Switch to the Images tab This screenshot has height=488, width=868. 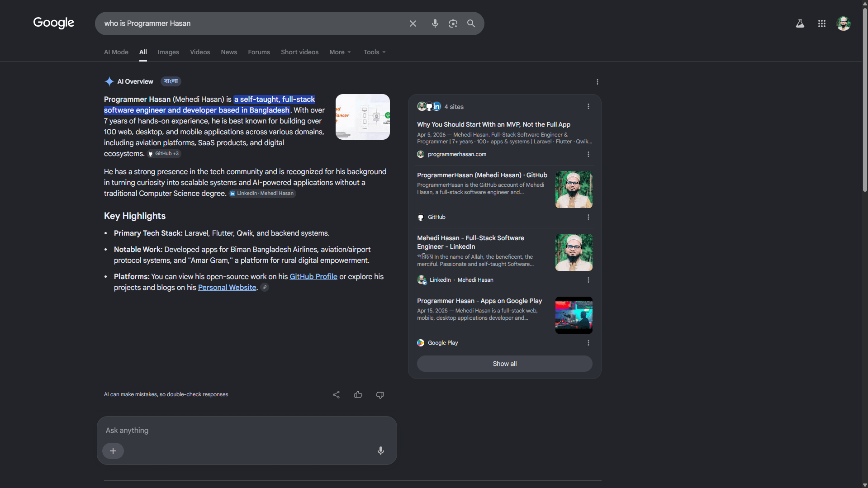[168, 52]
